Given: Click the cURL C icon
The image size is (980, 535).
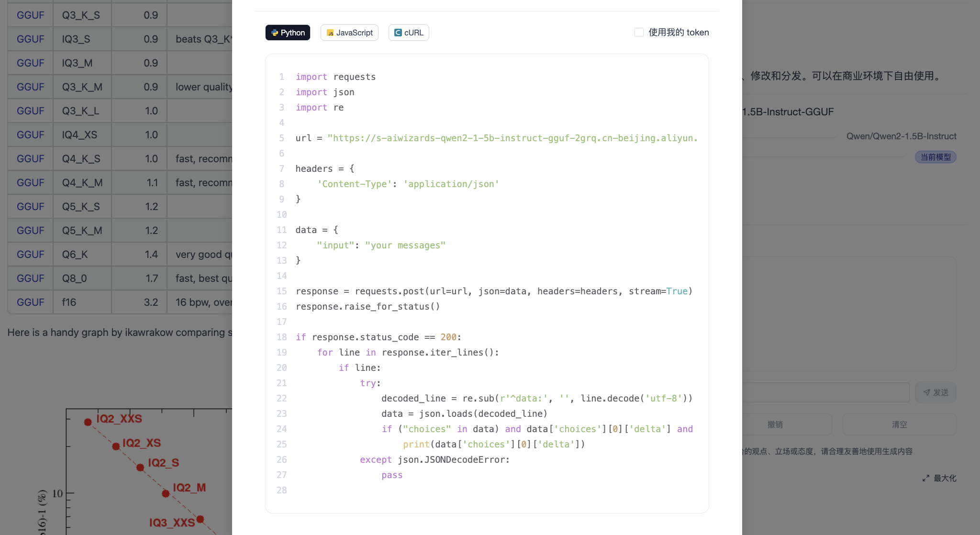Looking at the screenshot, I should [x=398, y=33].
